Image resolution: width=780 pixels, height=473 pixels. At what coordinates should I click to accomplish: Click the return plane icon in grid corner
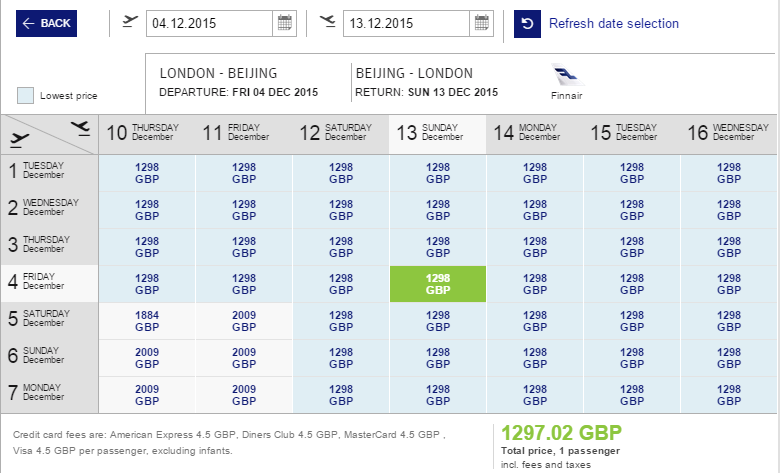click(x=80, y=128)
